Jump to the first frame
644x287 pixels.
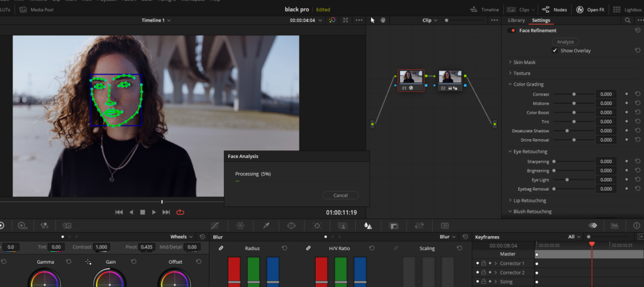[119, 212]
